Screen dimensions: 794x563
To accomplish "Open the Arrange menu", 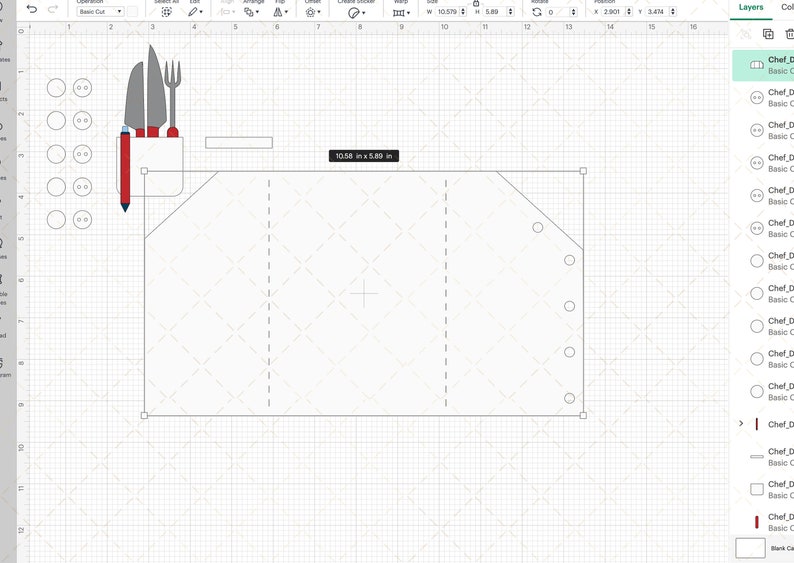I will (x=251, y=12).
